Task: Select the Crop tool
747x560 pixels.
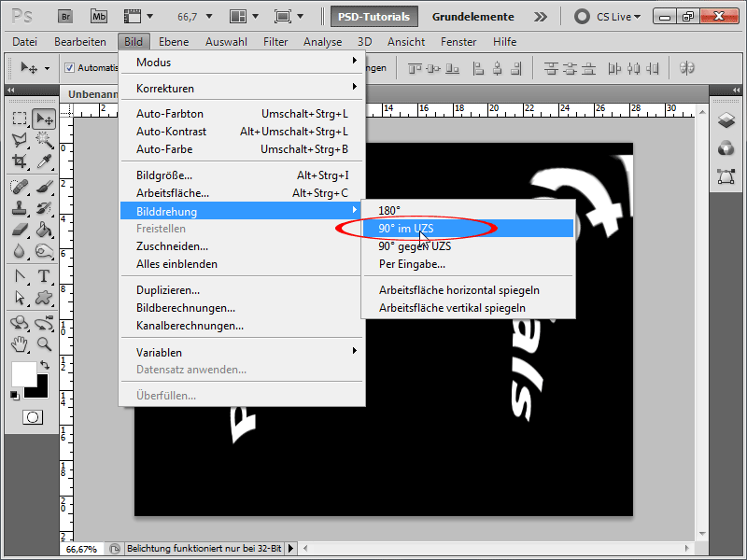Action: tap(19, 161)
